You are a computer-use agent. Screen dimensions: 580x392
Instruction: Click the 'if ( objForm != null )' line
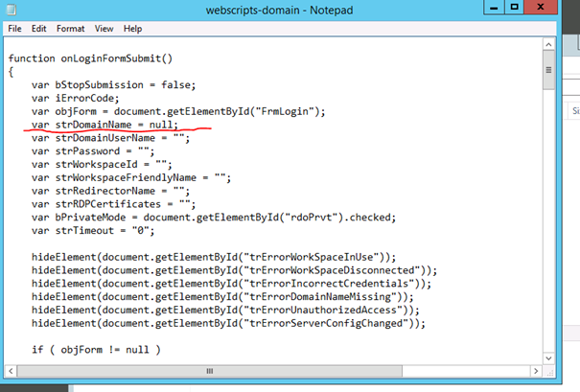coord(96,350)
